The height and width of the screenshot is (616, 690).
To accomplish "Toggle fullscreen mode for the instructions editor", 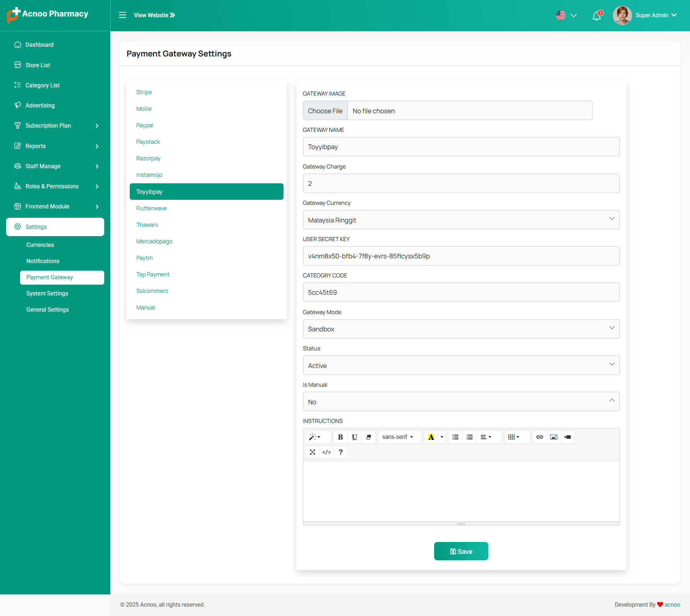I will coord(312,452).
